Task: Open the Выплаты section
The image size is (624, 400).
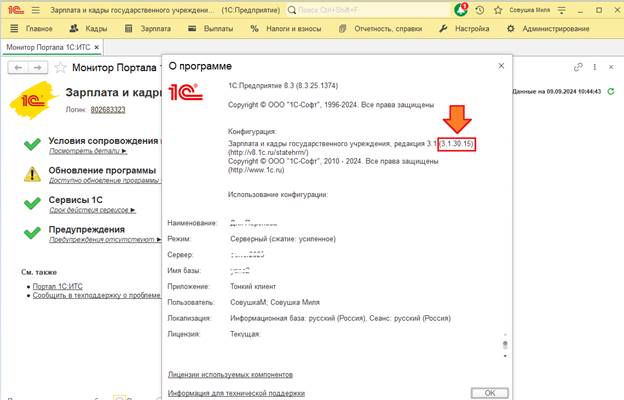Action: [211, 29]
